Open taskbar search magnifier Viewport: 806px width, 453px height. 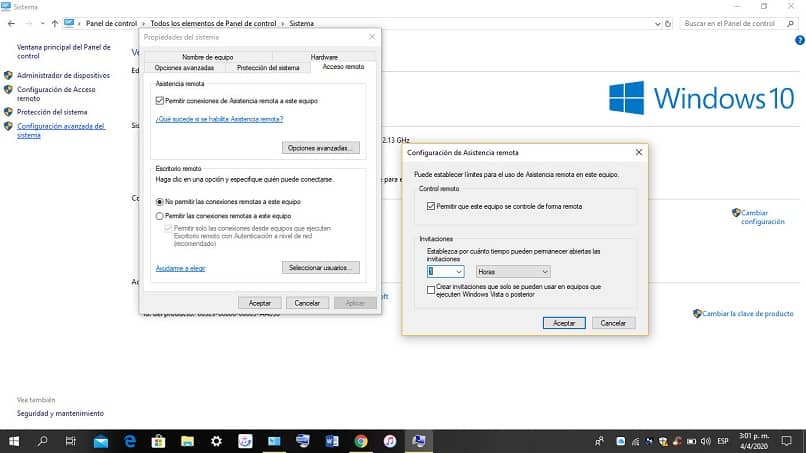pyautogui.click(x=43, y=441)
